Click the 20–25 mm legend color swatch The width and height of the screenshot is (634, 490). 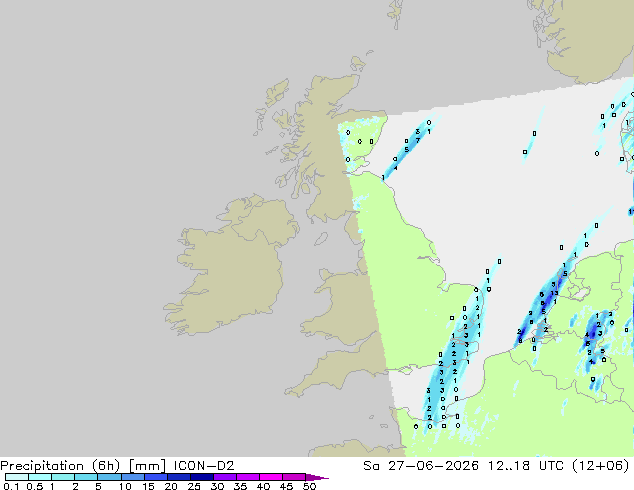coord(178,477)
